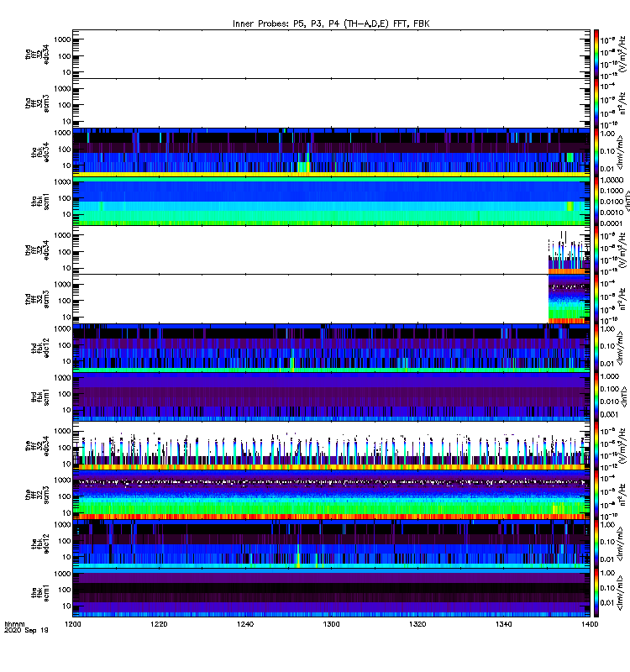Click inside the the fbk edc12 spectrogram panel
This screenshot has width=630, height=672.
point(331,543)
